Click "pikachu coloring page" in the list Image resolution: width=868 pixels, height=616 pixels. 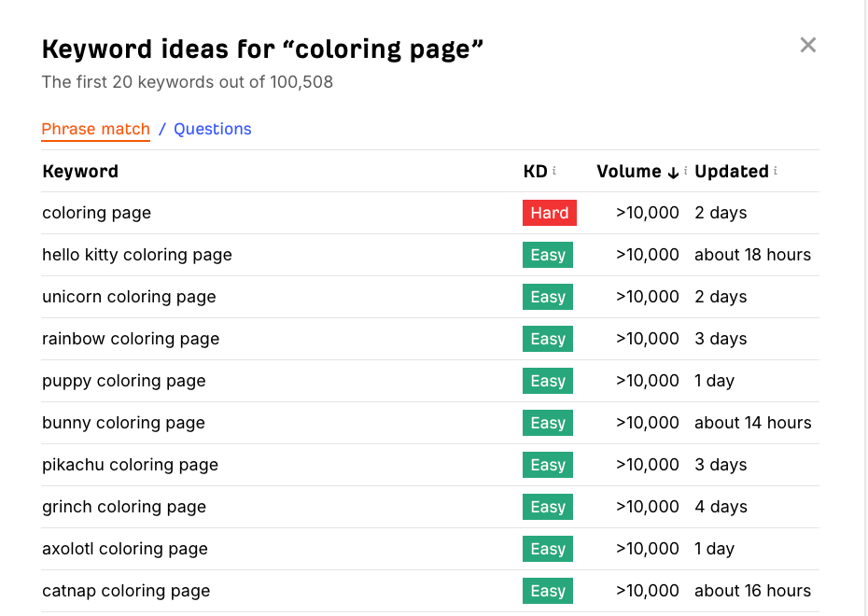click(x=130, y=464)
